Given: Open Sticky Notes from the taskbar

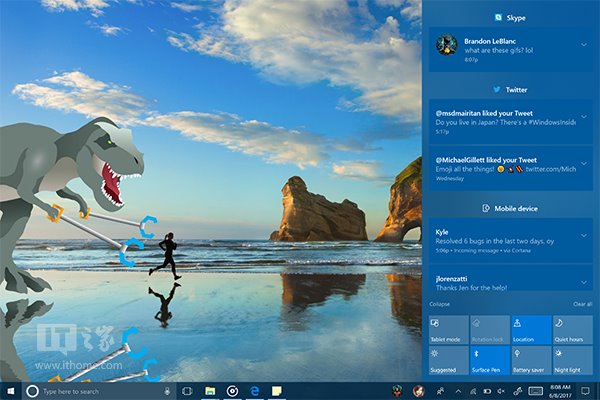Looking at the screenshot, I should [x=277, y=391].
